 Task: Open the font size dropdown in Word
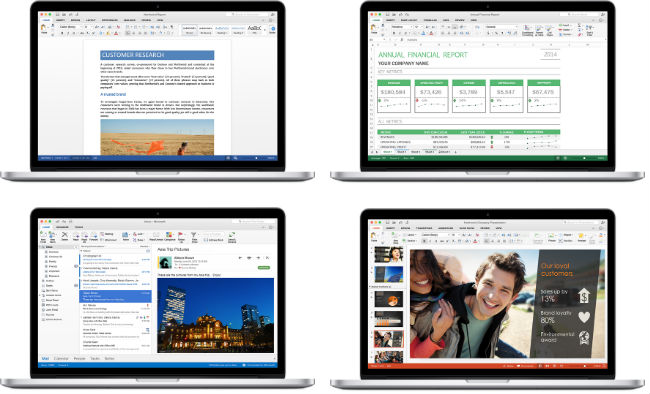point(88,27)
